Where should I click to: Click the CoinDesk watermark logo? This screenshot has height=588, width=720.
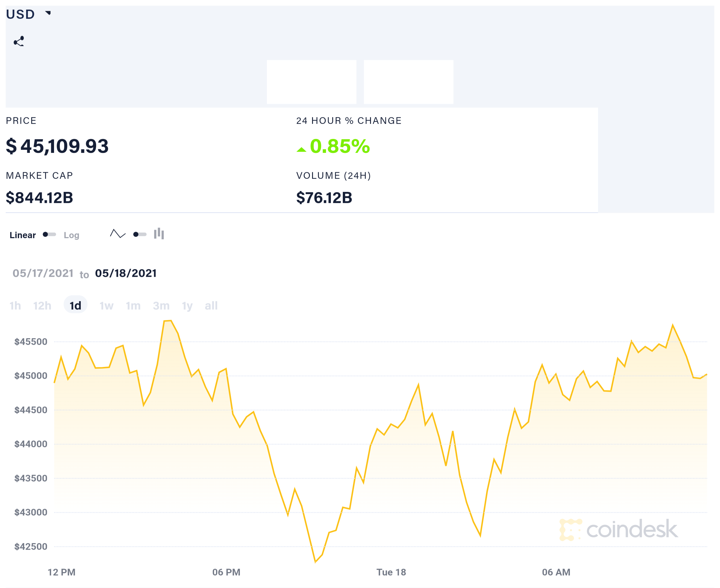pos(618,530)
